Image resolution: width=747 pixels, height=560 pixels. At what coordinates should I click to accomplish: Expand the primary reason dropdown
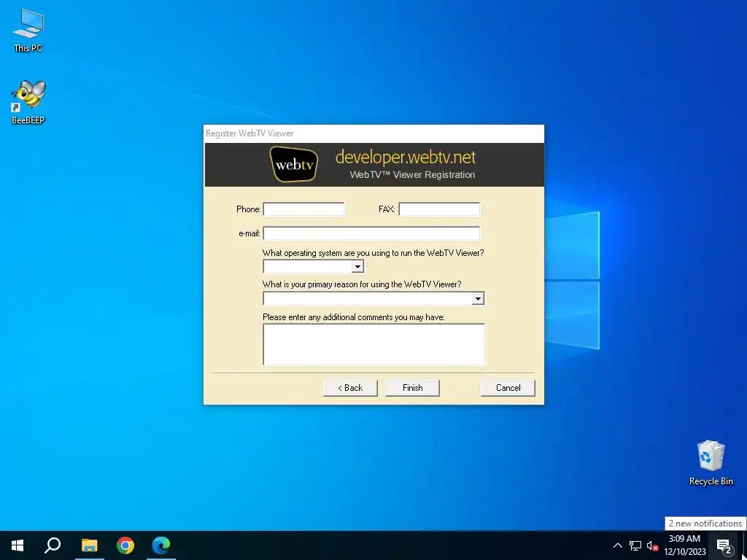pyautogui.click(x=478, y=298)
